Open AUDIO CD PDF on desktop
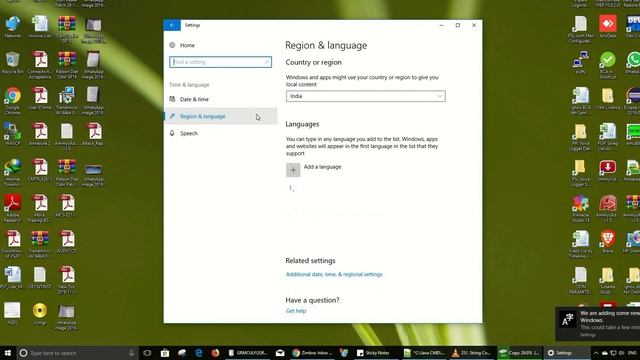The image size is (640, 360). [67, 242]
